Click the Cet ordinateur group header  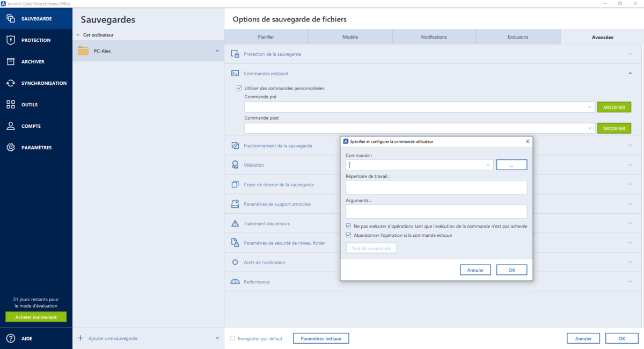pyautogui.click(x=98, y=35)
